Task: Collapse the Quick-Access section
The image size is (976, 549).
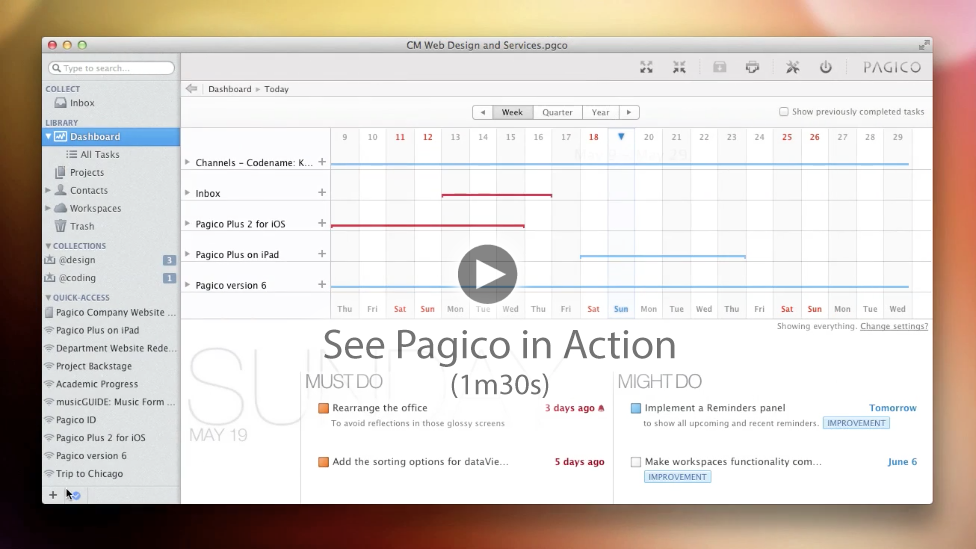Action: [x=48, y=298]
